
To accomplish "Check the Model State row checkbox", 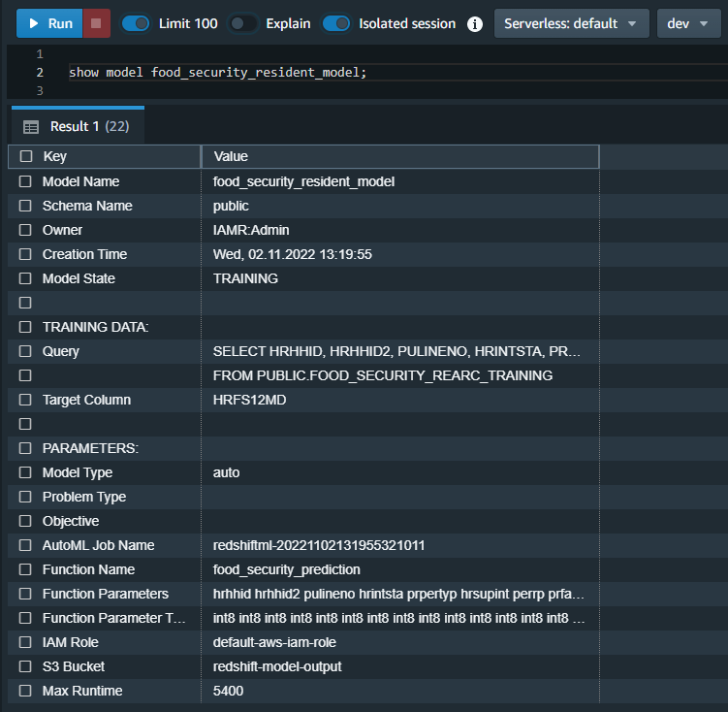I will (x=25, y=278).
